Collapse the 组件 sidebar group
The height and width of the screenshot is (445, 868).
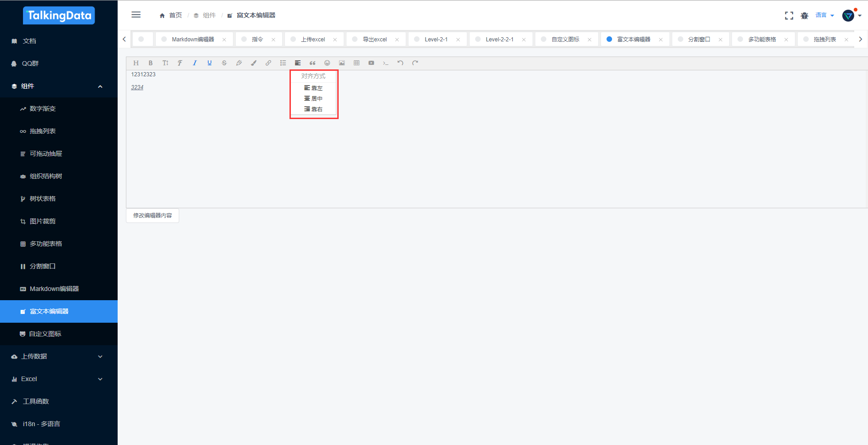(59, 86)
